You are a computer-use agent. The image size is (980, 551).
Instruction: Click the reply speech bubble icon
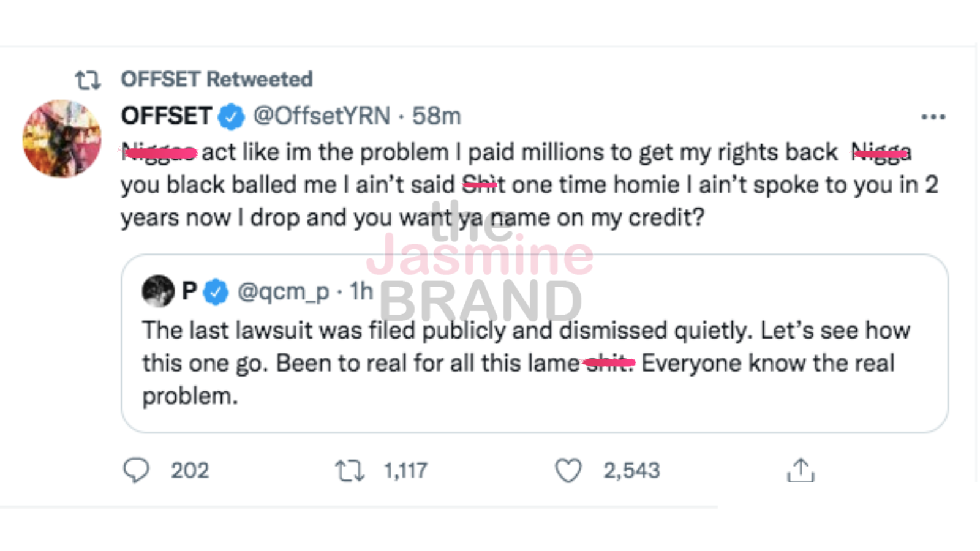(x=138, y=470)
